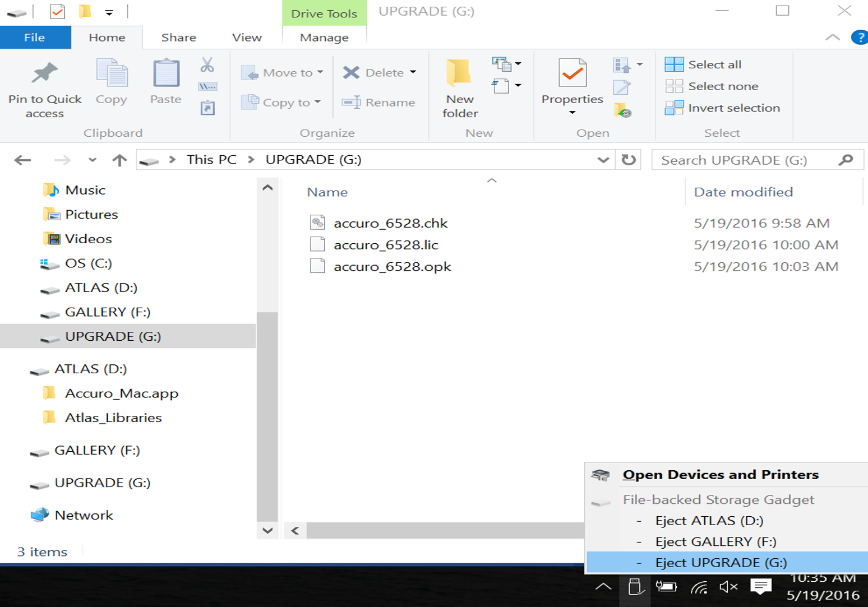Go up one level with Up arrow
868x607 pixels.
[x=119, y=160]
